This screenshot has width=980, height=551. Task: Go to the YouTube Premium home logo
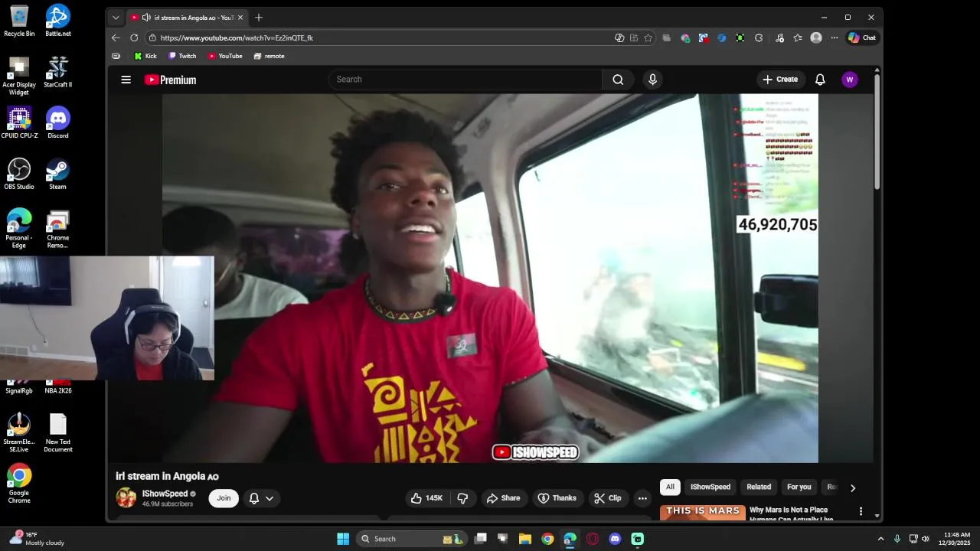[x=170, y=80]
